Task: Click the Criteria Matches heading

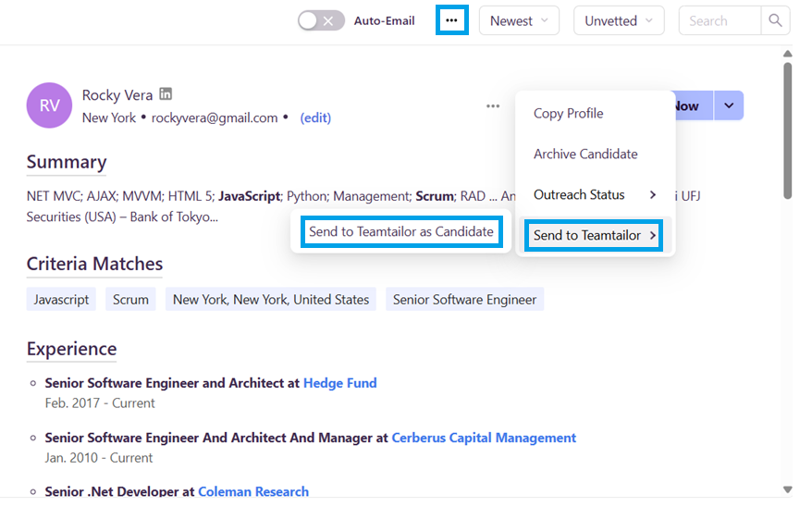Action: pyautogui.click(x=94, y=264)
